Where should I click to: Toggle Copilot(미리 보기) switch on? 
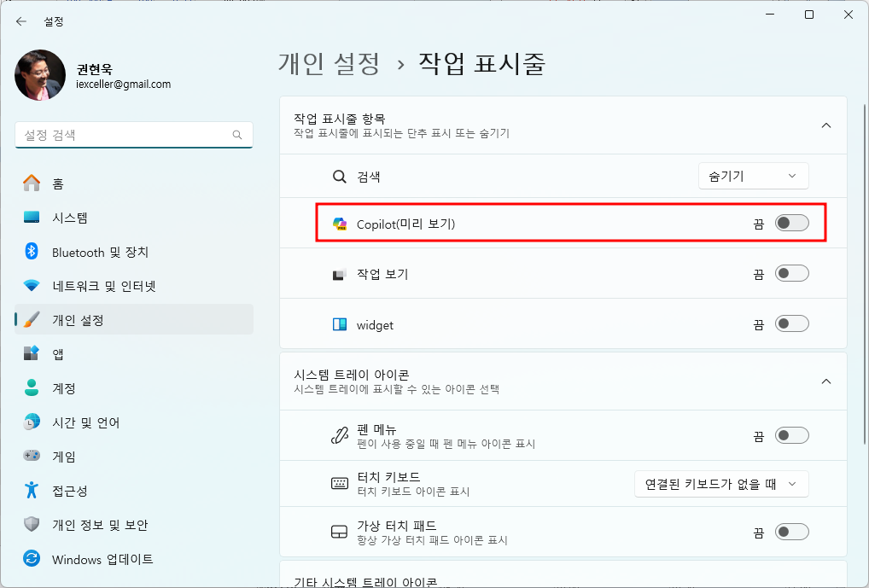pos(791,223)
